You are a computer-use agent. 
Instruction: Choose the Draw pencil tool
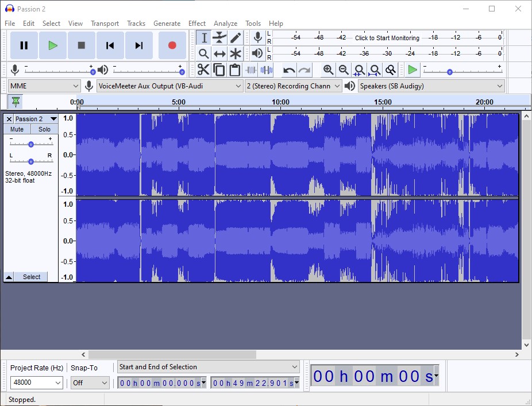click(236, 38)
